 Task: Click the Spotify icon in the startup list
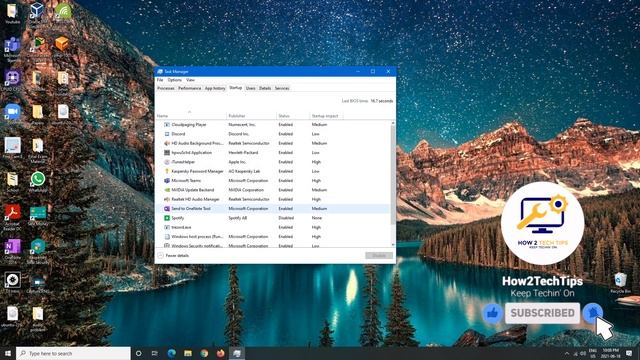coord(167,218)
